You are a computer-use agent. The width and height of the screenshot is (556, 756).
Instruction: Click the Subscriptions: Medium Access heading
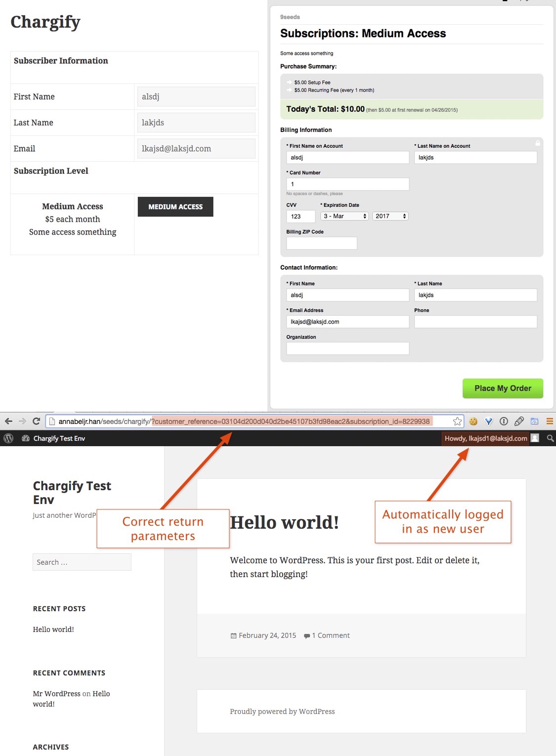(363, 34)
